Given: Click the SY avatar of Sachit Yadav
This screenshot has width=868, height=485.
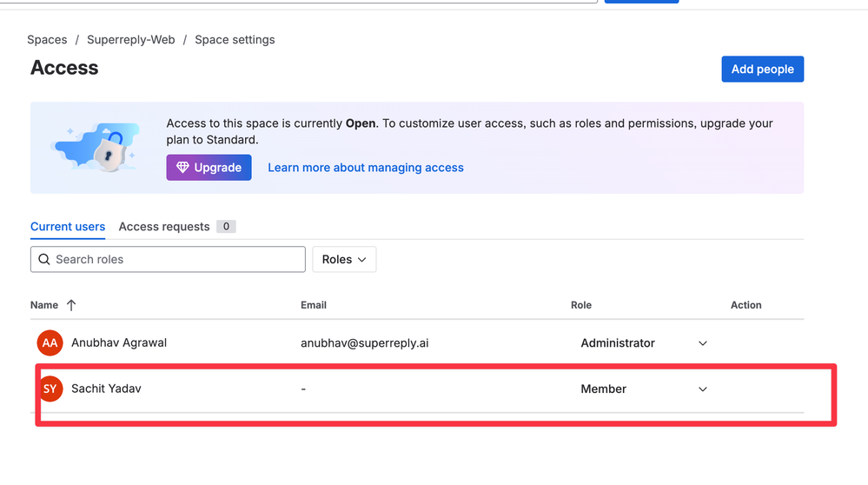Looking at the screenshot, I should click(50, 389).
